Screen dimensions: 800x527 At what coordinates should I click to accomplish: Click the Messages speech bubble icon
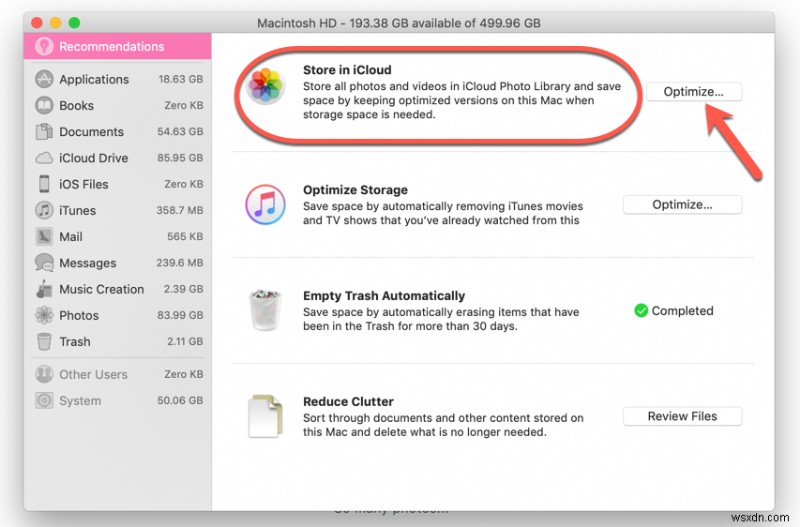[44, 263]
